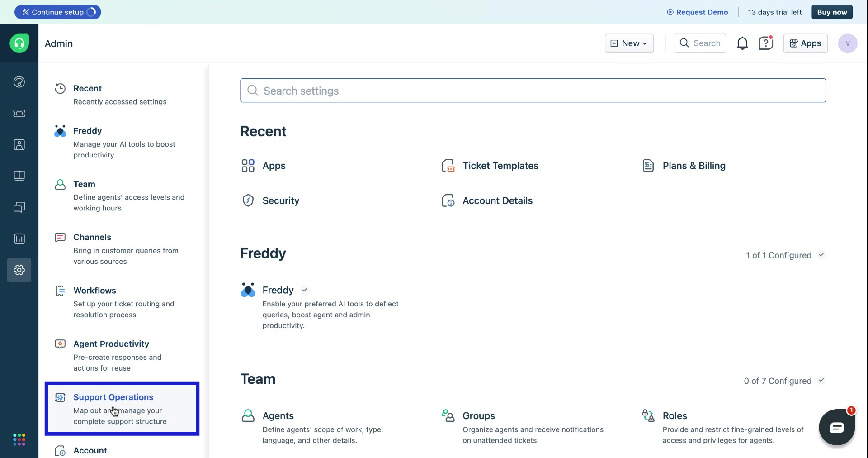Open the user avatar V menu
The image size is (868, 458).
[x=848, y=43]
